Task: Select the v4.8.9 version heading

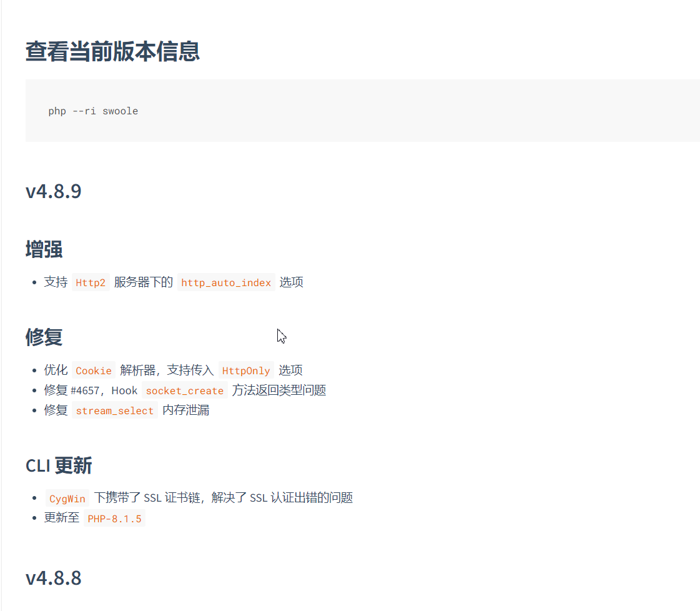Action: (54, 191)
